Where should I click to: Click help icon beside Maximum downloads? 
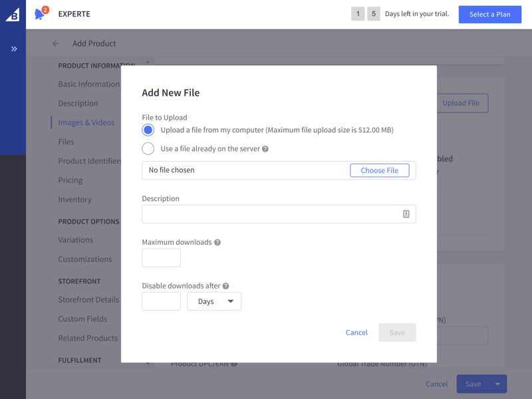pyautogui.click(x=217, y=242)
